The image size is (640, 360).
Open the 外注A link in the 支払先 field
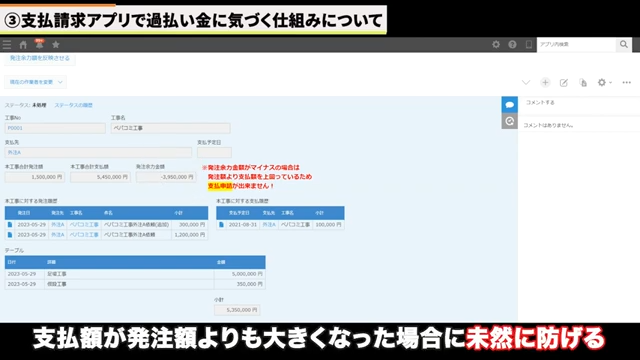(14, 153)
